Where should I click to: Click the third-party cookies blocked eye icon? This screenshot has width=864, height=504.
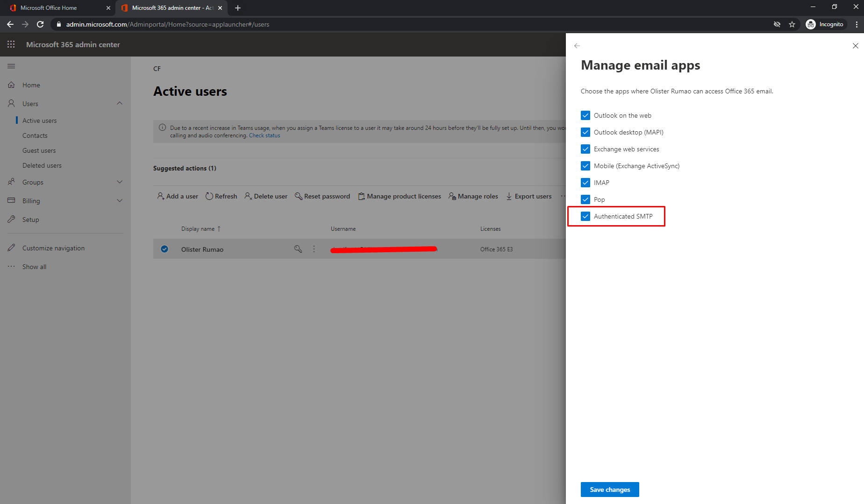pos(777,24)
